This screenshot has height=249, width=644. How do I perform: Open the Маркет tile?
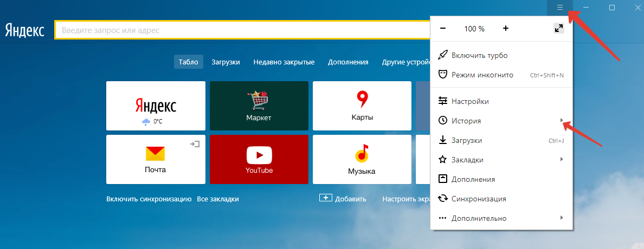pos(259,106)
